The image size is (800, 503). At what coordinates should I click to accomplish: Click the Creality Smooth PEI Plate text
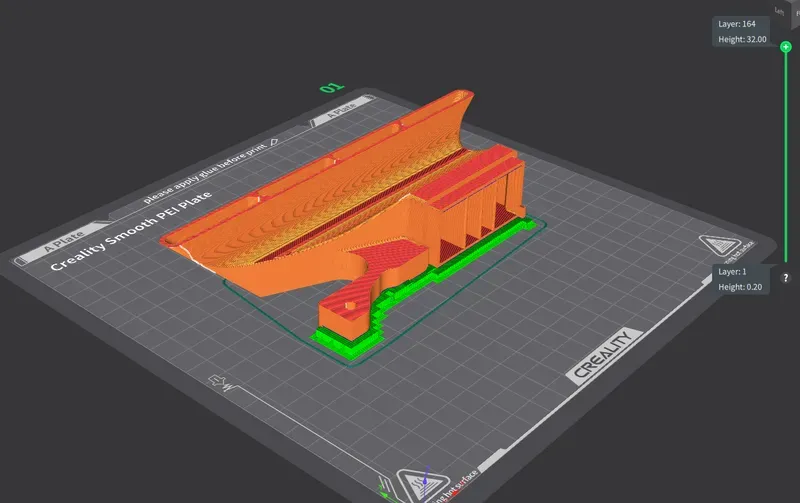[x=131, y=231]
